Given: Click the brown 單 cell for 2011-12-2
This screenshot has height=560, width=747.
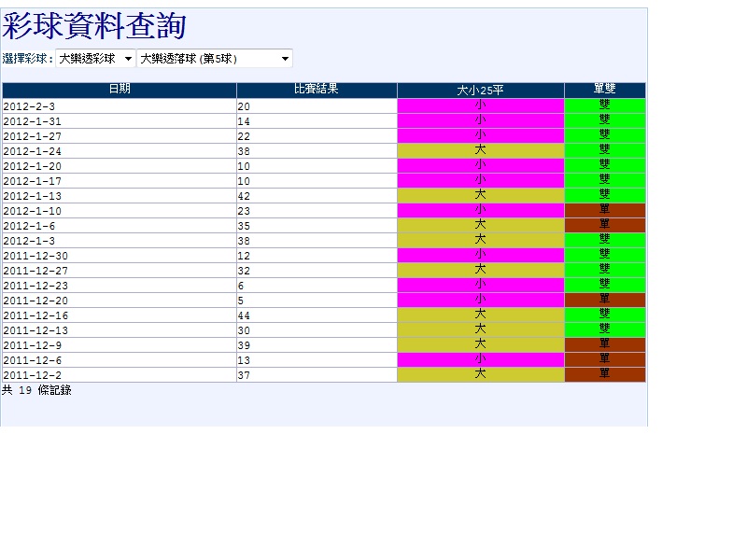Looking at the screenshot, I should (605, 375).
